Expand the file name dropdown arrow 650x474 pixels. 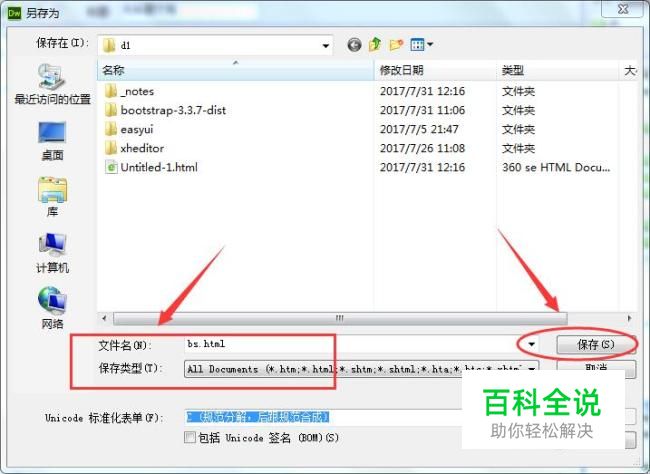tap(531, 344)
